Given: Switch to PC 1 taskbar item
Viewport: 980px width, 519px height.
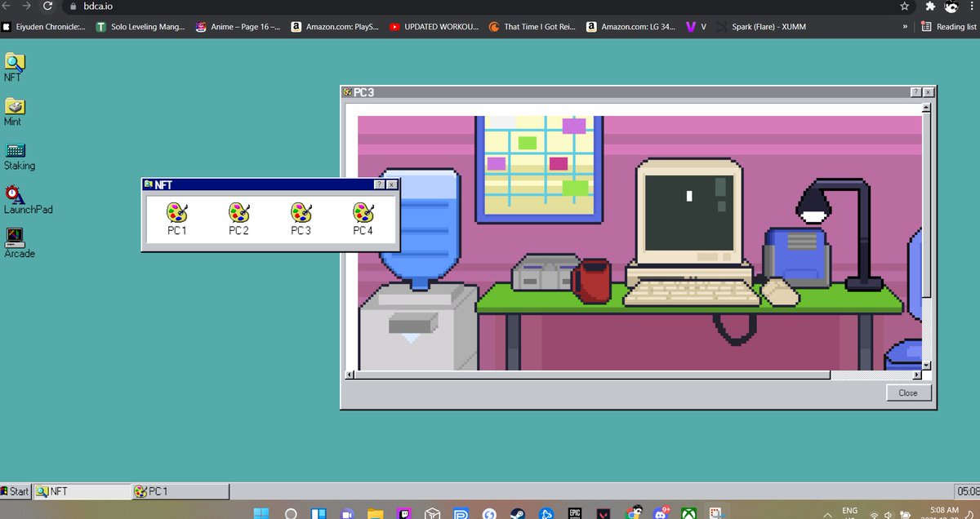Looking at the screenshot, I should 180,491.
